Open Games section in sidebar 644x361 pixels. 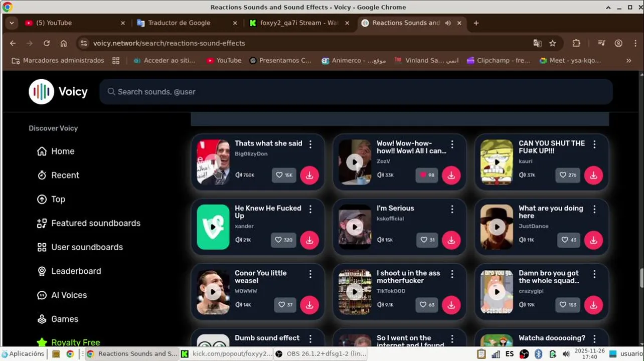pos(58,319)
